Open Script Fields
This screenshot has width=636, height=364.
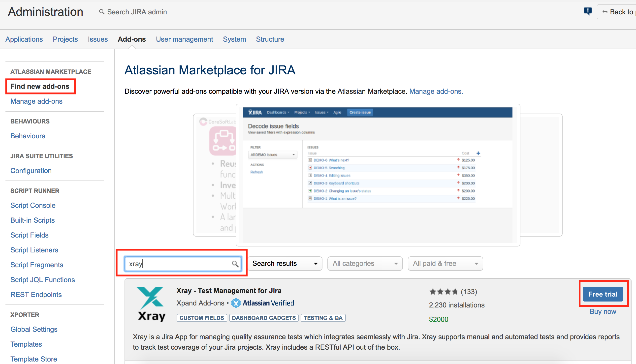[x=30, y=235]
